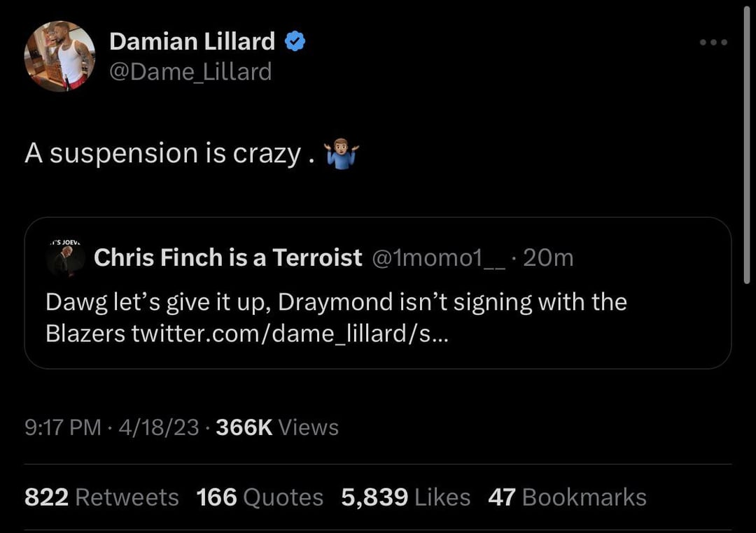This screenshot has height=533, width=756.
Task: Open Chris Finch is a Terroist profile
Action: click(x=227, y=258)
